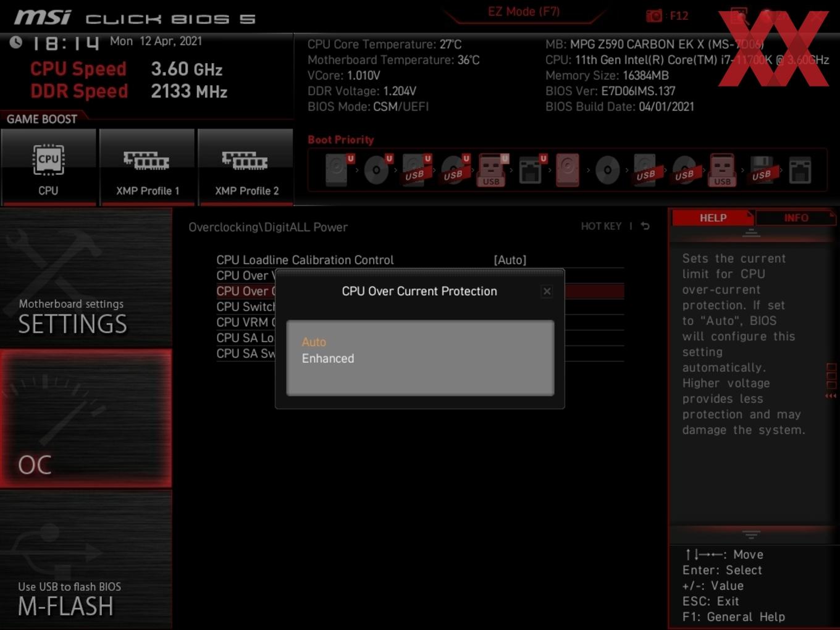
Task: Click the F1: General Help hint
Action: tap(734, 616)
